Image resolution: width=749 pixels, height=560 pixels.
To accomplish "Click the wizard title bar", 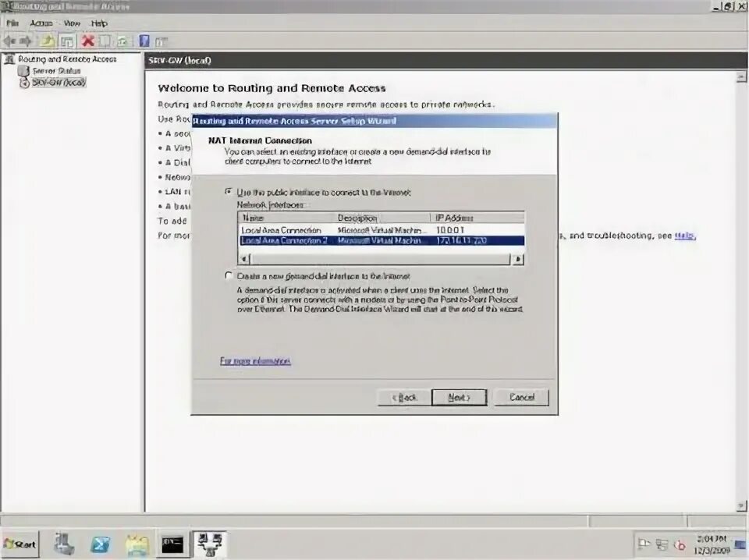I will [x=374, y=121].
